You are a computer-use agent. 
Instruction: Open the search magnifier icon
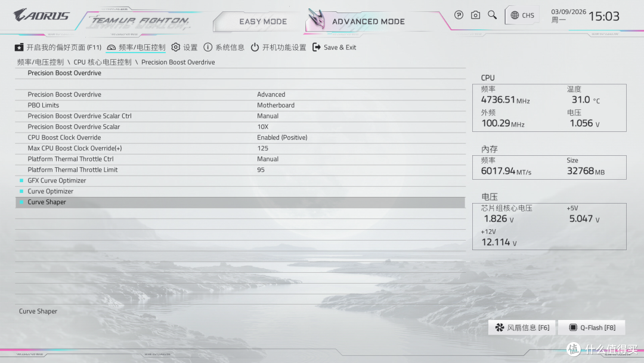492,15
